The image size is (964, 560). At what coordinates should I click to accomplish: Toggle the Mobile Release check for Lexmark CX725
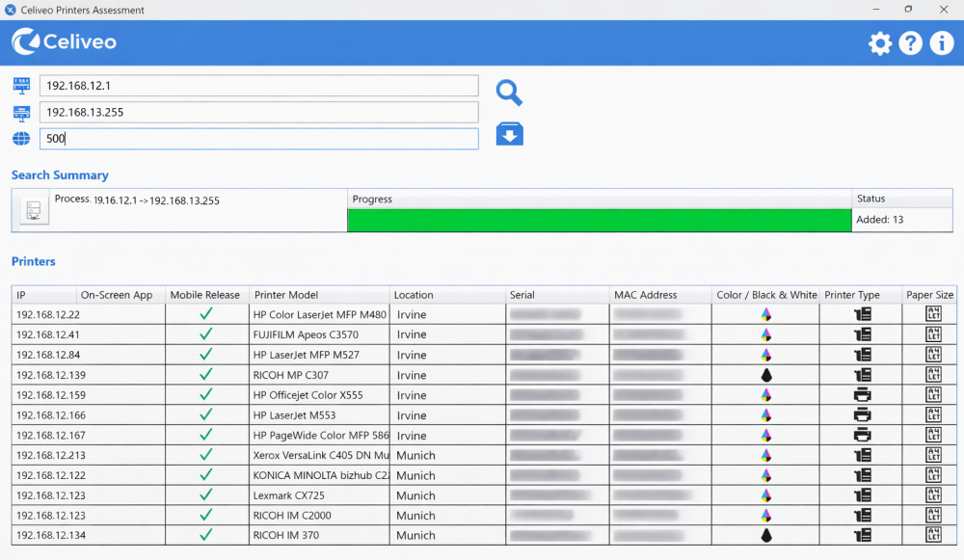tap(206, 494)
